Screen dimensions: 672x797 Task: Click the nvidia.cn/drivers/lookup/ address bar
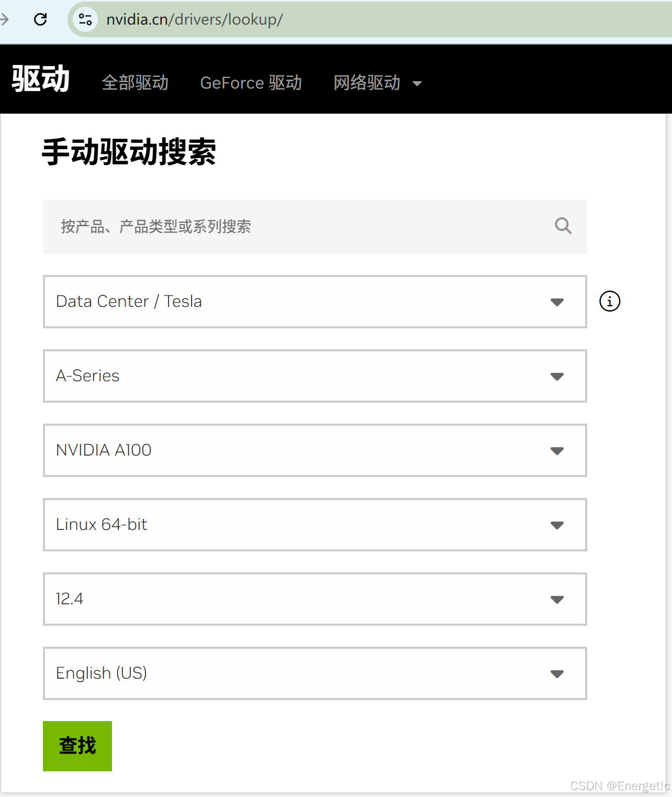pyautogui.click(x=369, y=19)
